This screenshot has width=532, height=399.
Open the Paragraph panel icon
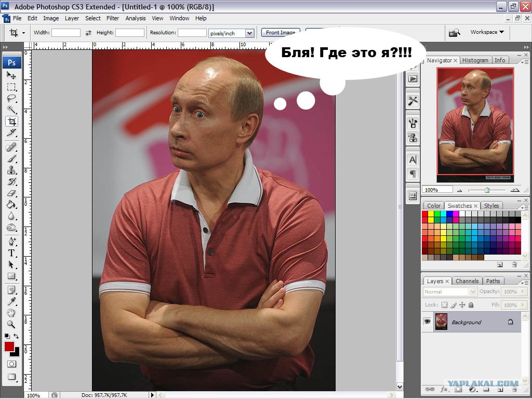click(413, 174)
